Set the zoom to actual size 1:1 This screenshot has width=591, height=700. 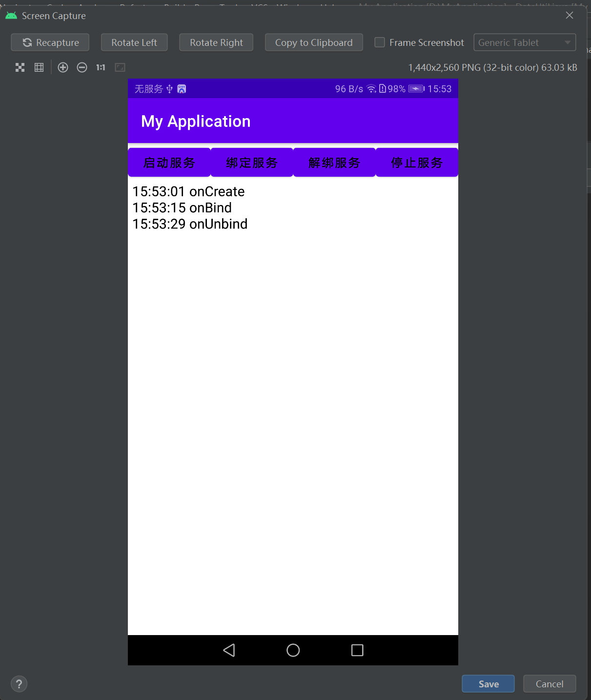(101, 67)
